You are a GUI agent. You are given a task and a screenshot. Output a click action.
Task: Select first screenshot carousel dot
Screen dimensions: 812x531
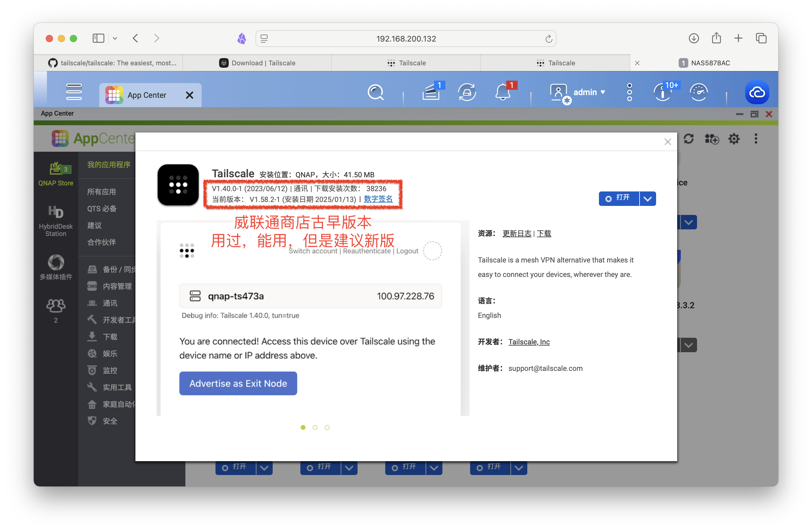(303, 427)
